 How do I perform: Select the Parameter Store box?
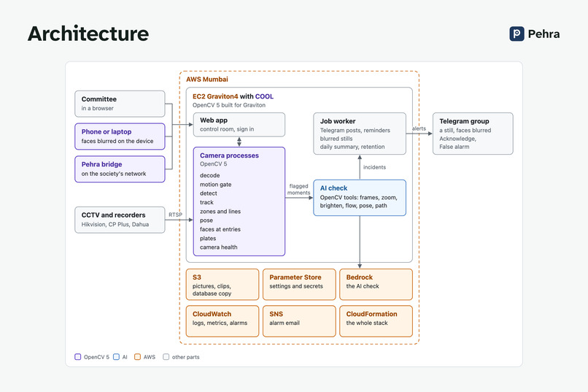(299, 285)
